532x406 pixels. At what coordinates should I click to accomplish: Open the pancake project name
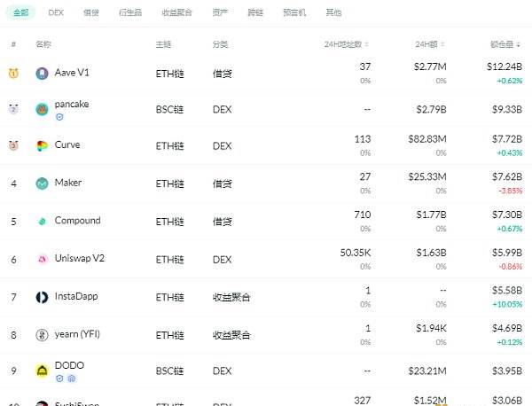click(x=72, y=104)
